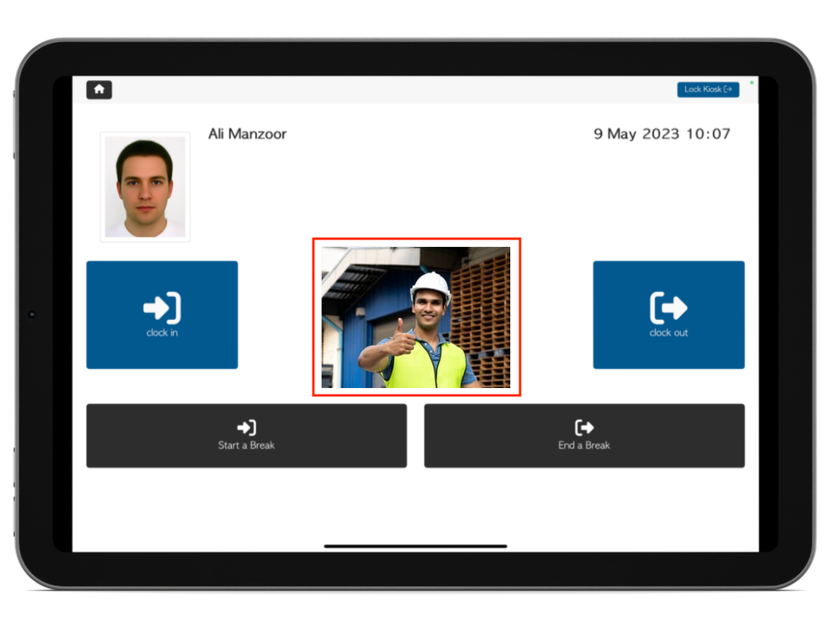This screenshot has width=840, height=630.
Task: Tap the blue clock out button
Action: pos(669,315)
